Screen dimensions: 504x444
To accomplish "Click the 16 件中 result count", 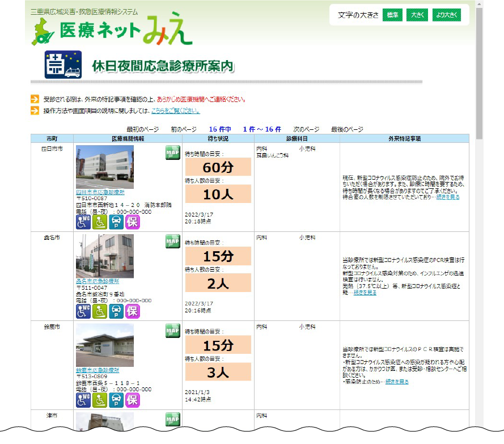I will 220,129.
